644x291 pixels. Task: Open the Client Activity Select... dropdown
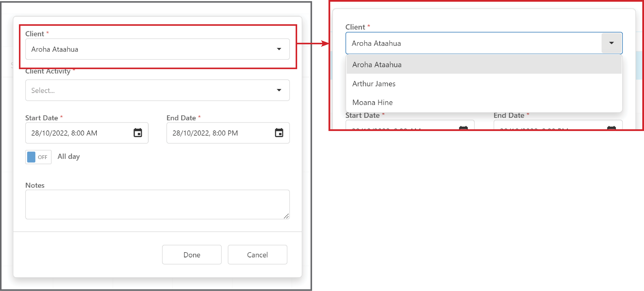[x=157, y=90]
